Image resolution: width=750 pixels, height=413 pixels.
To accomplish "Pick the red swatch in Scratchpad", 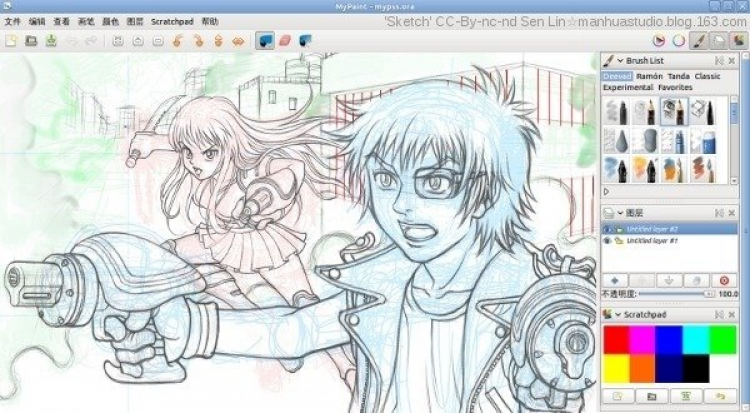I will pyautogui.click(x=616, y=341).
